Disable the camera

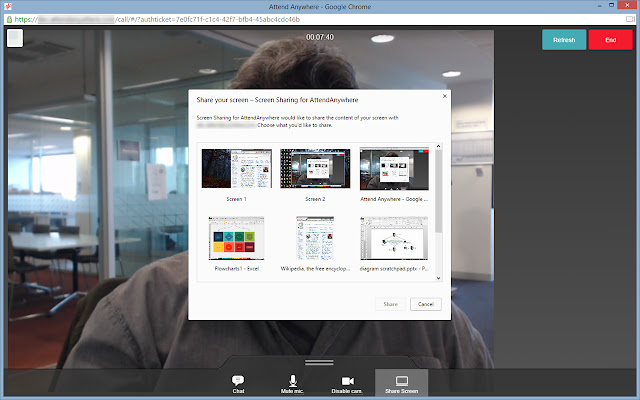(x=348, y=384)
